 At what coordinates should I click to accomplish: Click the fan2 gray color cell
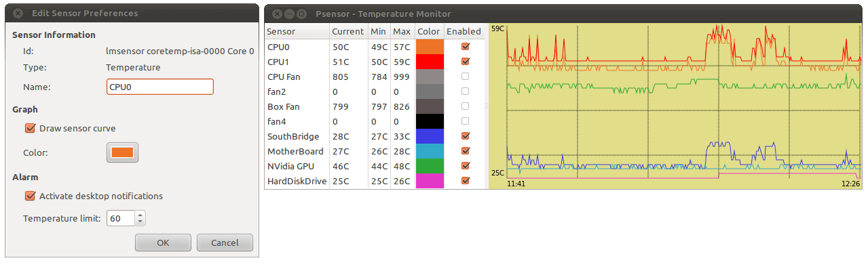click(430, 91)
